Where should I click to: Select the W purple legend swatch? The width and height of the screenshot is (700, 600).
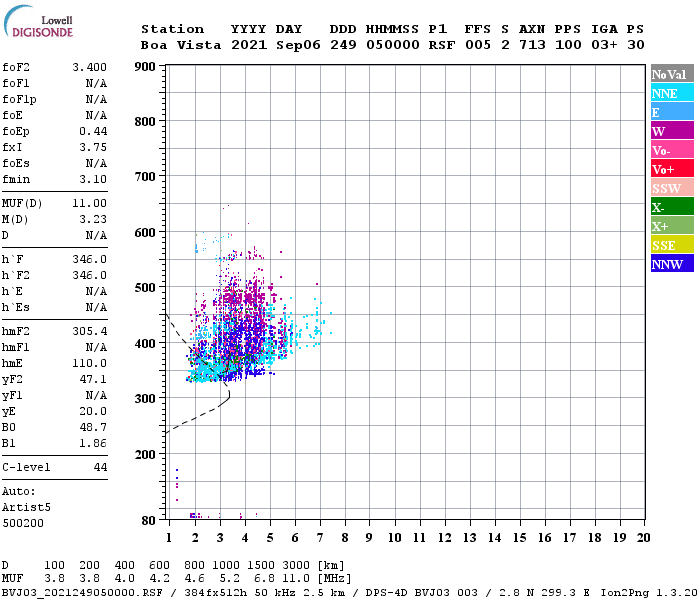click(x=672, y=131)
